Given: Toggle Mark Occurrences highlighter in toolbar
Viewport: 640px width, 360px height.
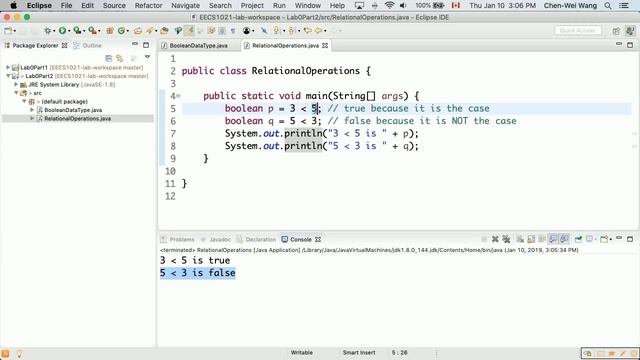Looking at the screenshot, I should coord(189,31).
